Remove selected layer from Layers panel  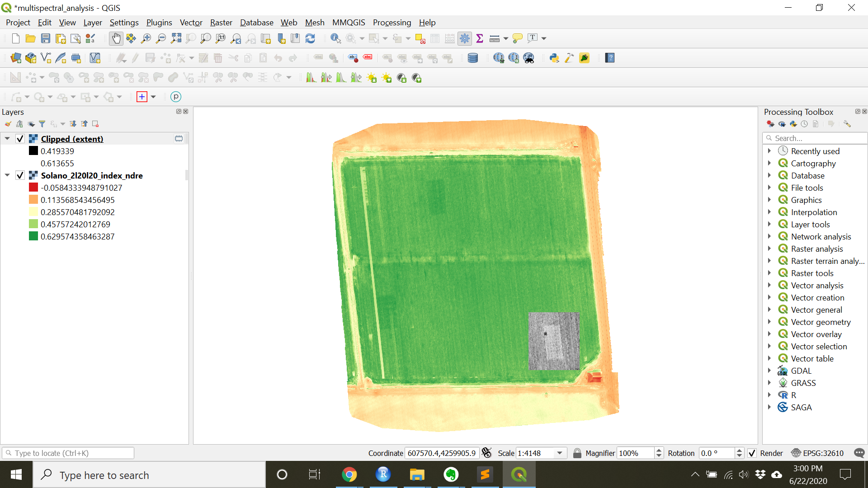(95, 124)
